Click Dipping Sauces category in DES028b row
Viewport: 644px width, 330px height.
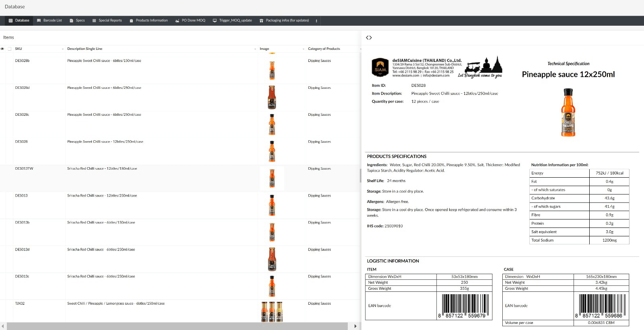(x=319, y=61)
